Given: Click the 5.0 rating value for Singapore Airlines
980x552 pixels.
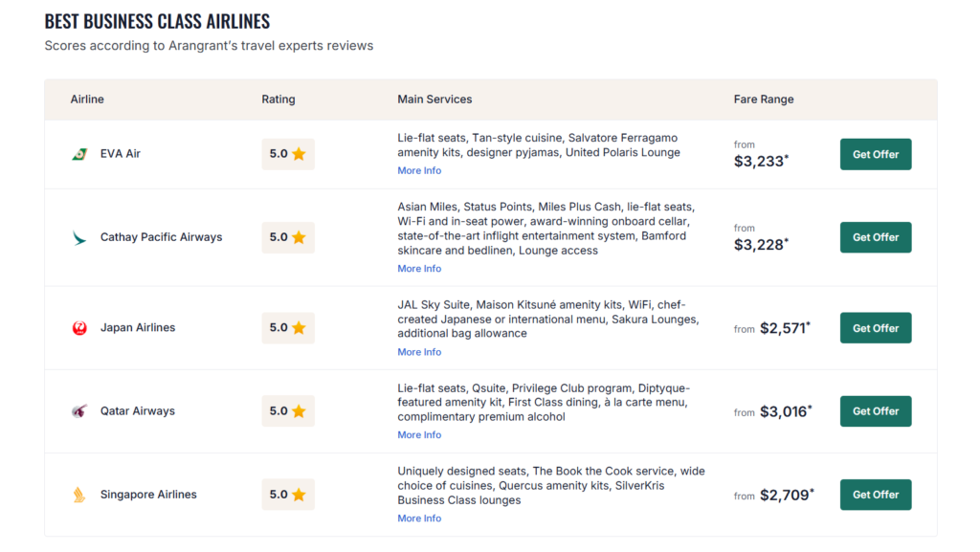Looking at the screenshot, I should [x=278, y=495].
